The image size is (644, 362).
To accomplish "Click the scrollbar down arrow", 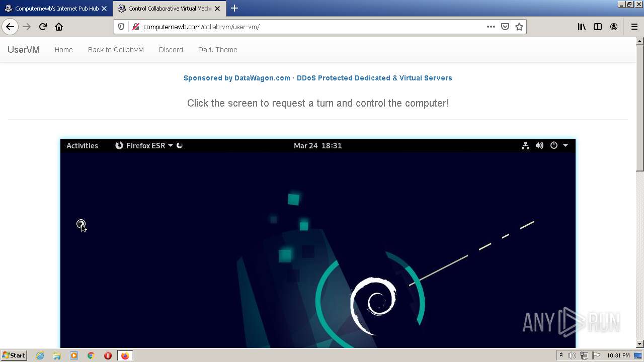I will point(640,344).
